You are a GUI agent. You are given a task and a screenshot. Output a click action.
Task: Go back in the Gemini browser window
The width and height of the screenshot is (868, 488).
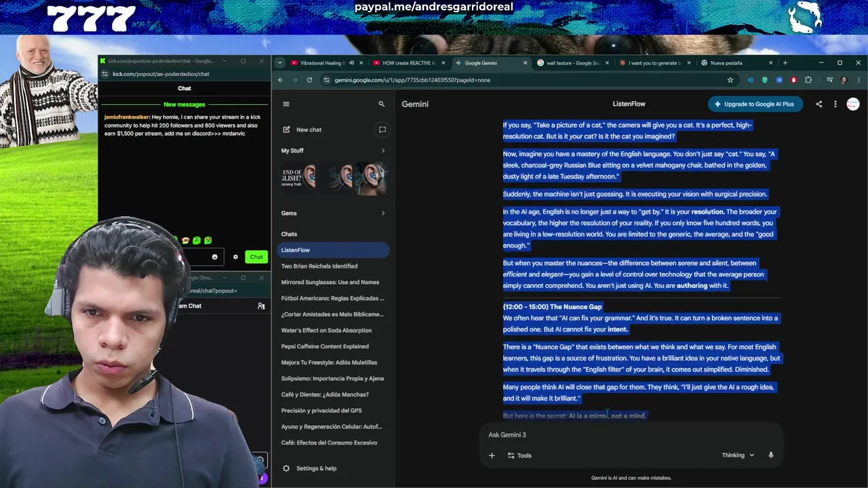tap(280, 80)
